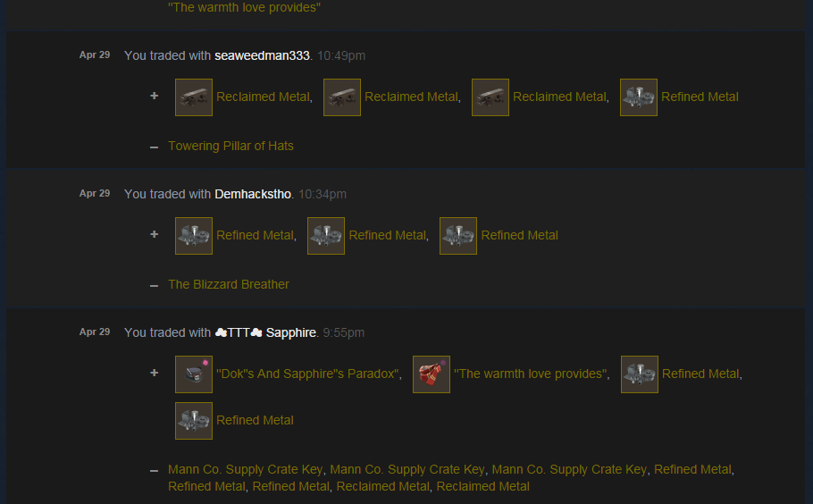Viewport: 813px width, 504px height.
Task: Click "The warmth love provides" text at top
Action: pos(244,7)
